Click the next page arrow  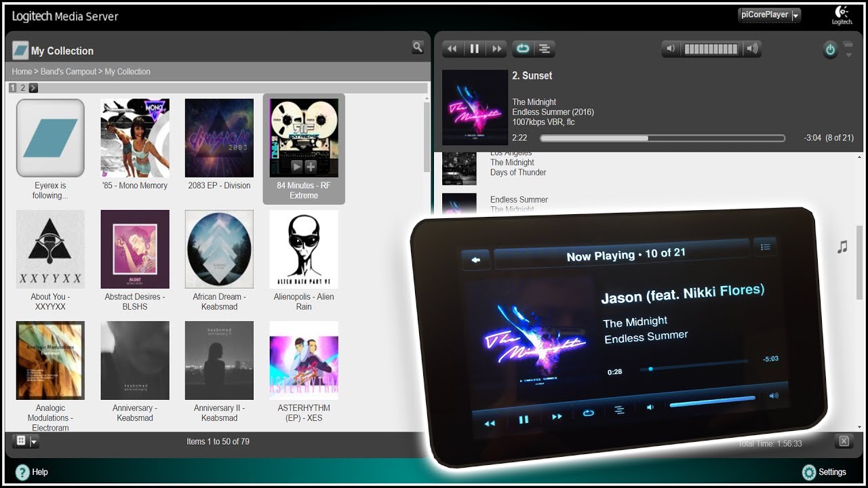point(33,87)
